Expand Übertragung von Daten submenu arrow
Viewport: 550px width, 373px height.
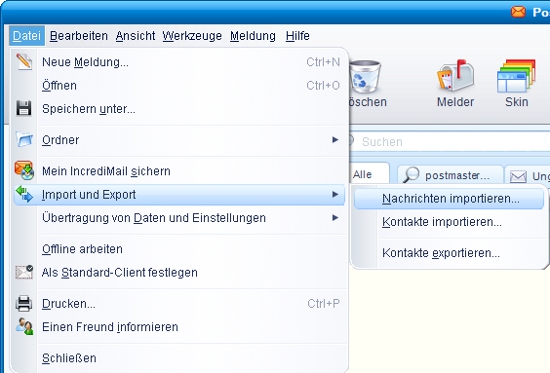[335, 218]
